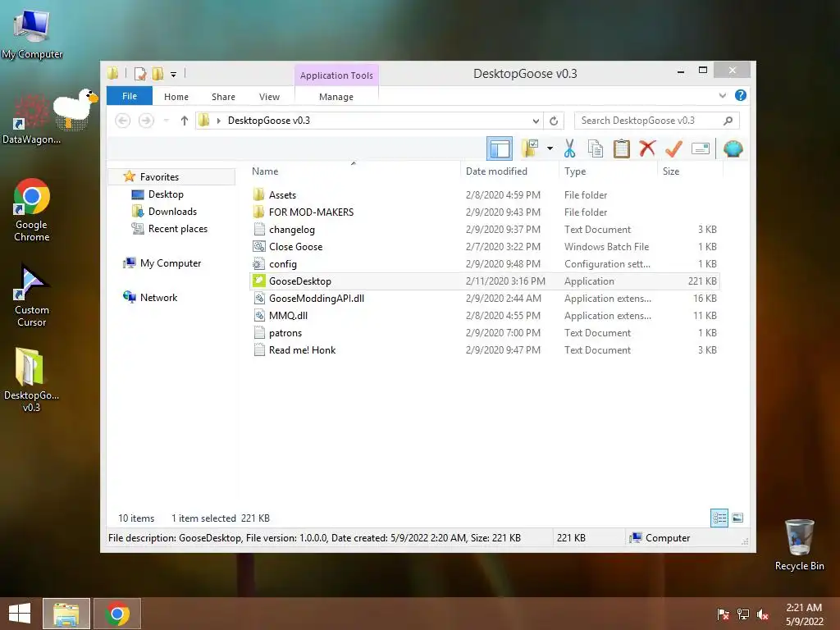Switch to the View ribbon tab
This screenshot has width=840, height=630.
(x=269, y=97)
